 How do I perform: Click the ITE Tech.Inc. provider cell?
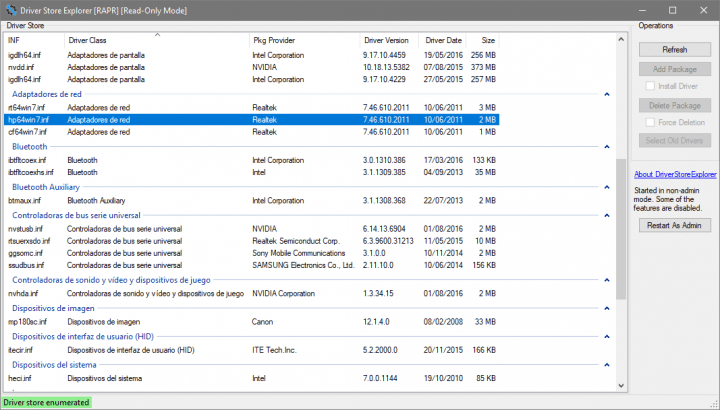(x=274, y=350)
